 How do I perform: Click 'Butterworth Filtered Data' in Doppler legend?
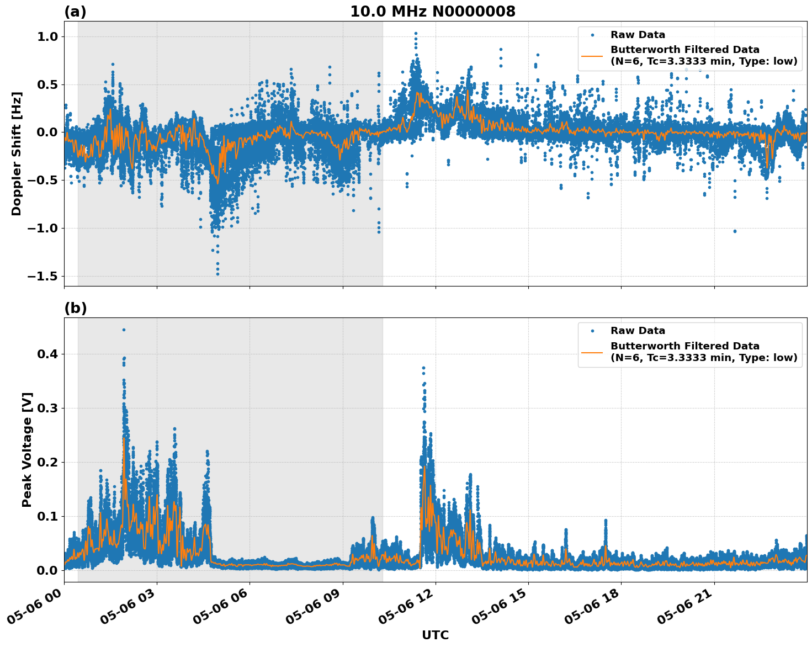pos(684,50)
